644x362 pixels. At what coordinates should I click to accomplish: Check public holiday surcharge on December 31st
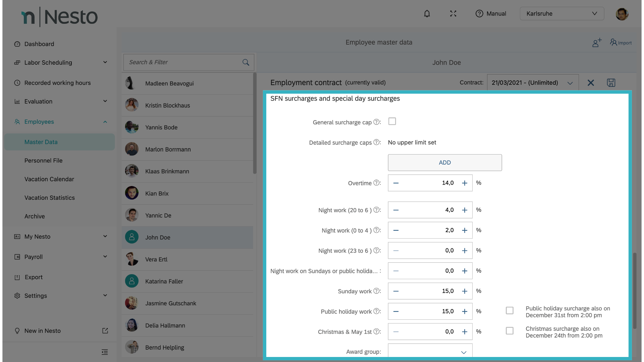[509, 311]
